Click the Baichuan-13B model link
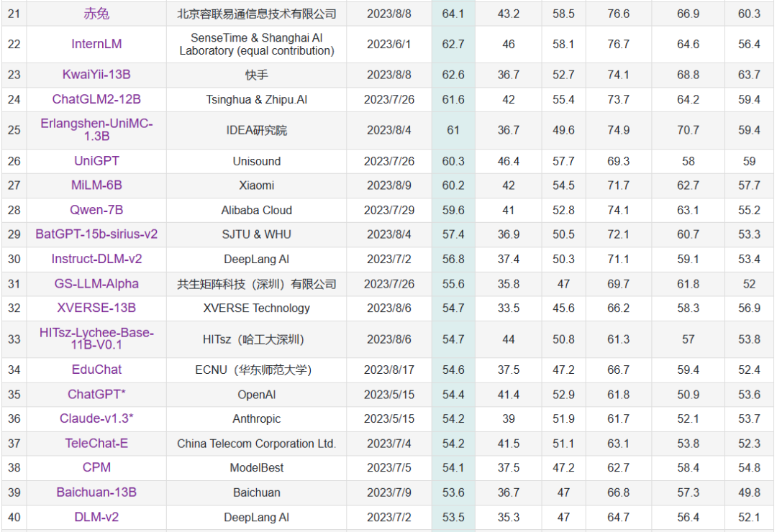This screenshot has height=532, width=777. pos(96,492)
